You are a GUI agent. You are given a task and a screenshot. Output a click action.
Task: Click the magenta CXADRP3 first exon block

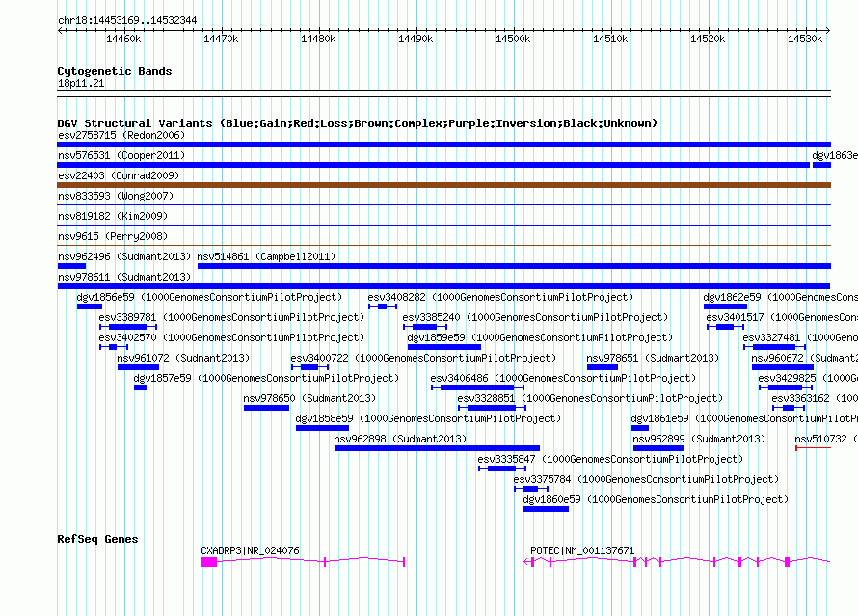(209, 562)
